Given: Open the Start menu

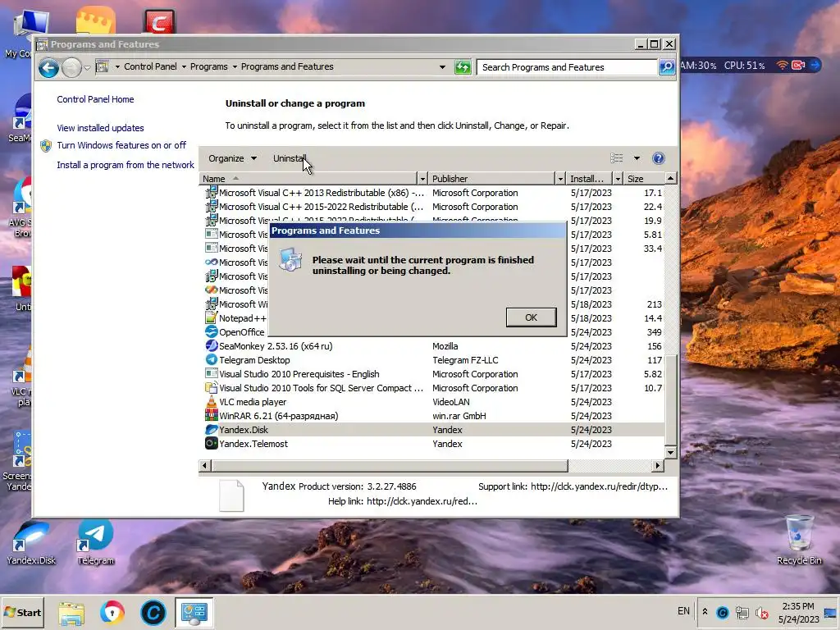Looking at the screenshot, I should pyautogui.click(x=22, y=612).
